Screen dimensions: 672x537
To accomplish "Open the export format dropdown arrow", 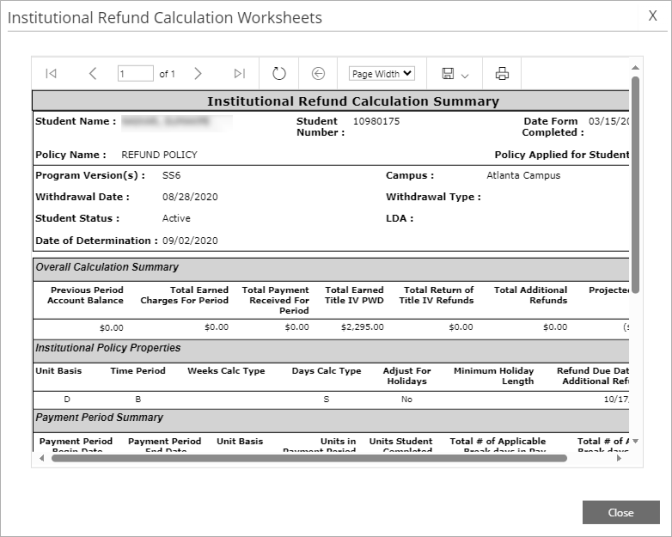I will (x=465, y=76).
